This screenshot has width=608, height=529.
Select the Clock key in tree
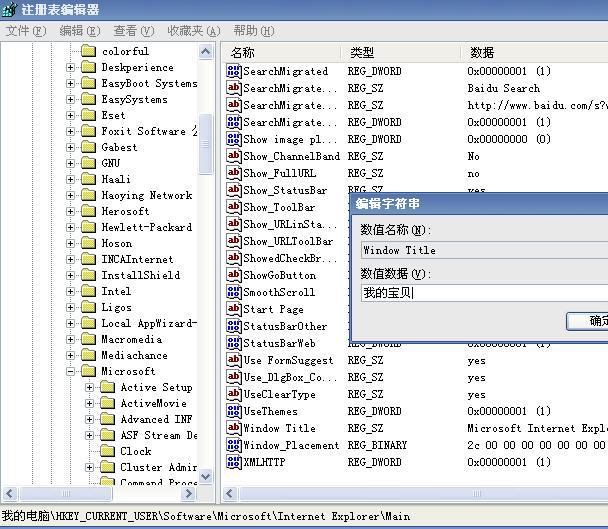pos(136,451)
